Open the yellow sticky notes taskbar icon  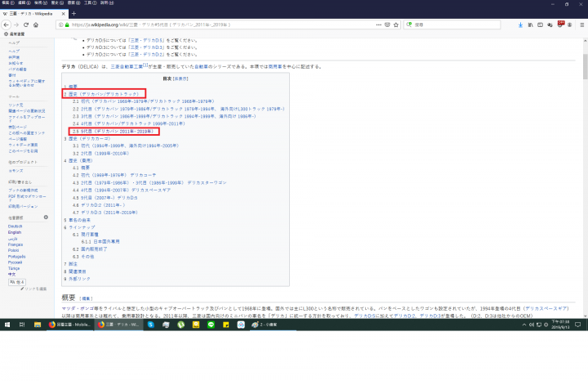click(225, 325)
